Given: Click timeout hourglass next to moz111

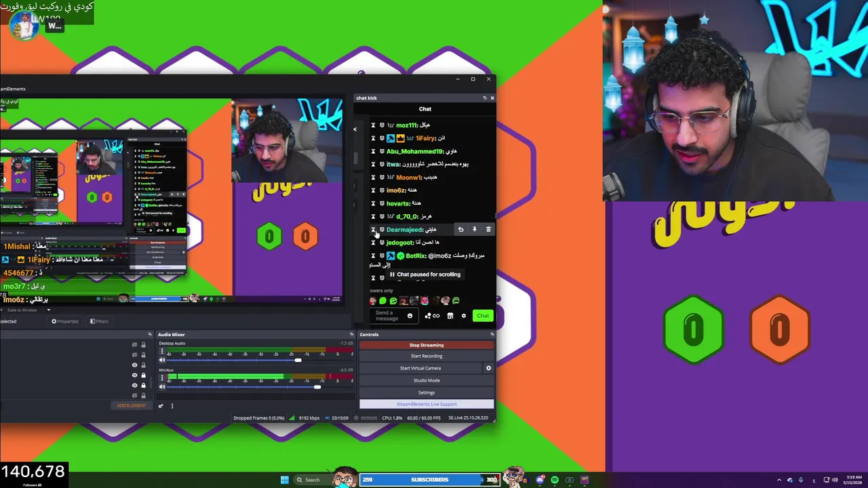Looking at the screenshot, I should pos(373,125).
